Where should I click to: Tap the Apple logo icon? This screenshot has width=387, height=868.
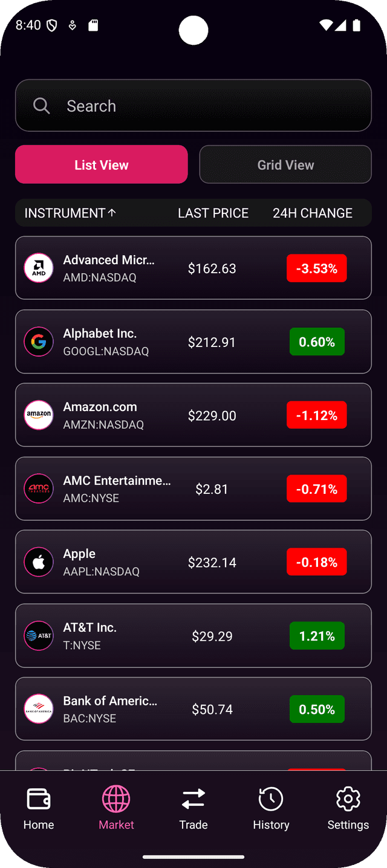[39, 562]
